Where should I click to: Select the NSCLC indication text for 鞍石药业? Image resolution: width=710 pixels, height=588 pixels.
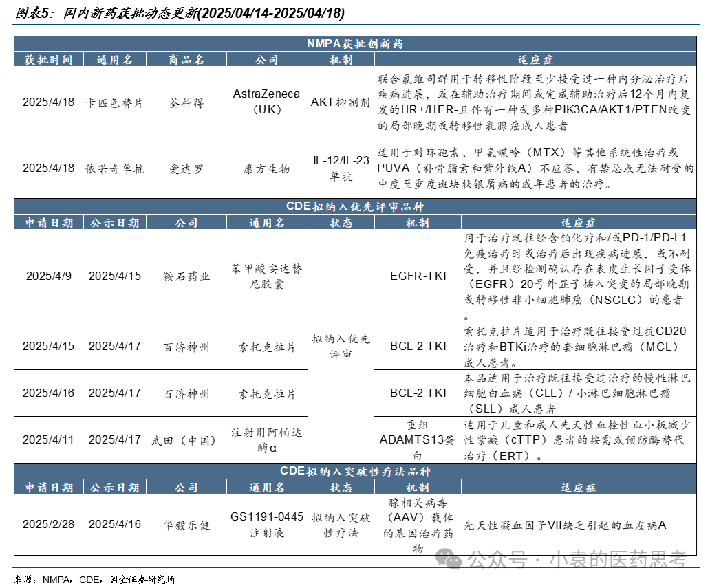577,276
